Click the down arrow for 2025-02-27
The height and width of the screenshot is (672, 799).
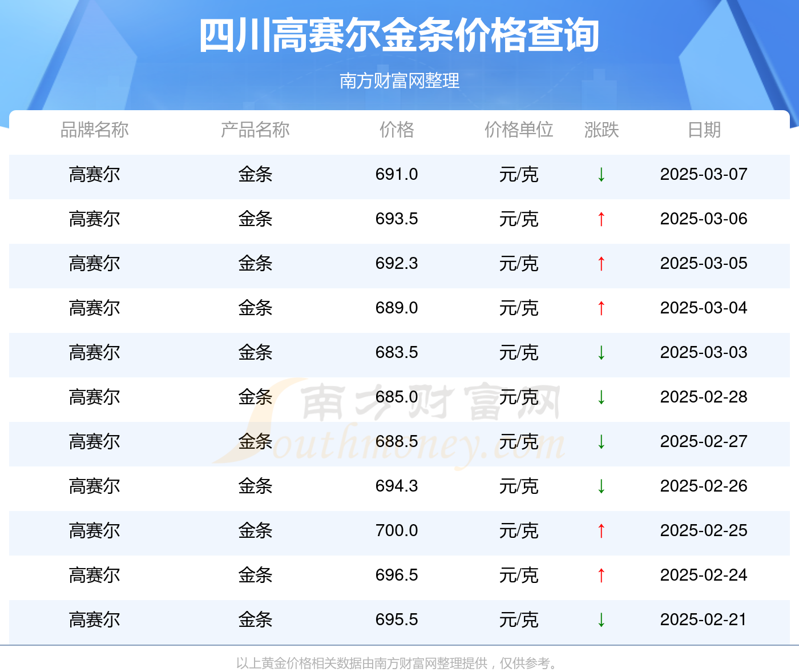click(601, 441)
